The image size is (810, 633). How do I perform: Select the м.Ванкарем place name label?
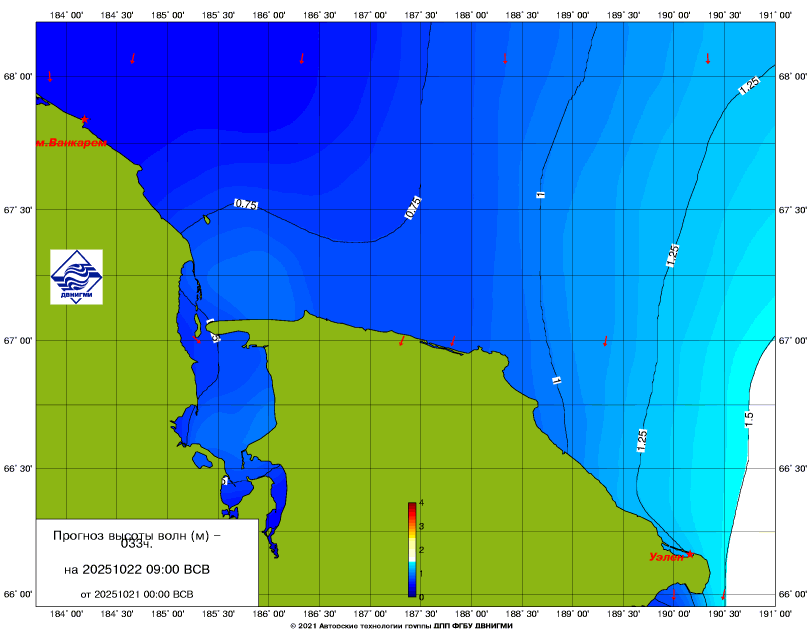[69, 143]
